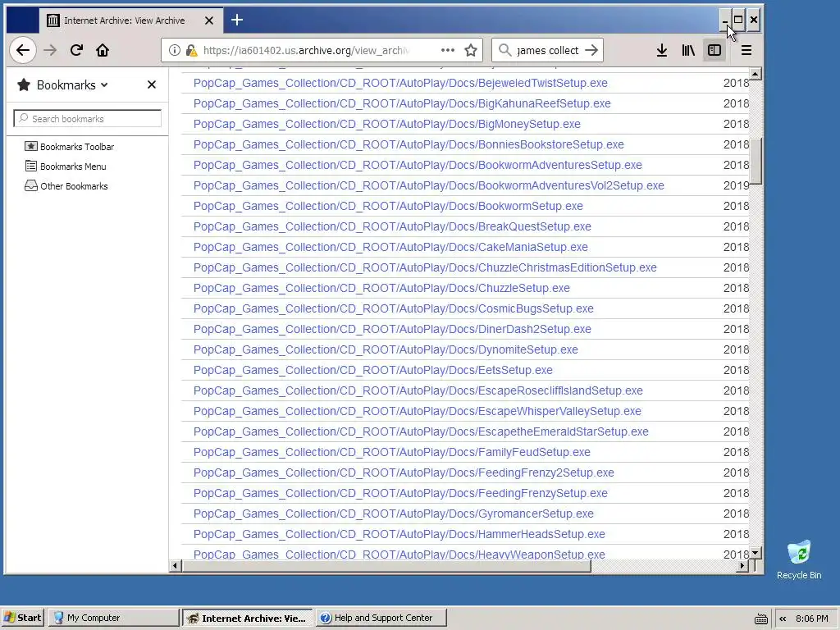Open the BonniesBookstoreSetup.exe link

[409, 144]
